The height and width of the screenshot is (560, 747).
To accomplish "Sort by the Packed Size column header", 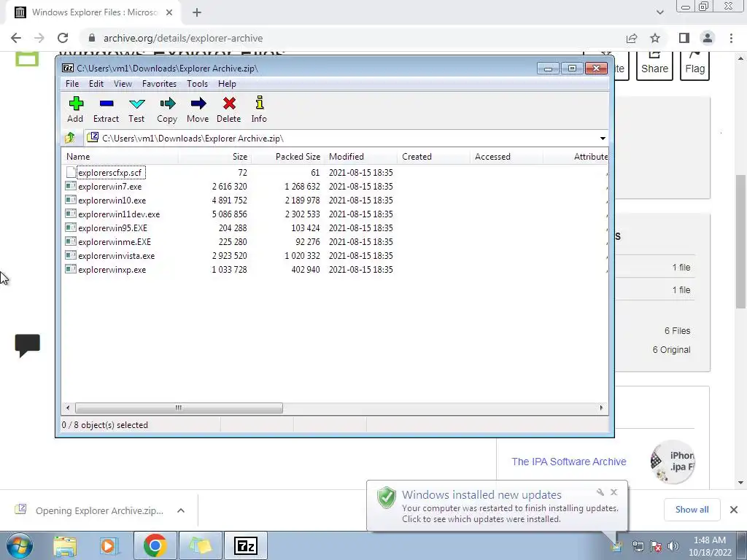I will coord(287,157).
